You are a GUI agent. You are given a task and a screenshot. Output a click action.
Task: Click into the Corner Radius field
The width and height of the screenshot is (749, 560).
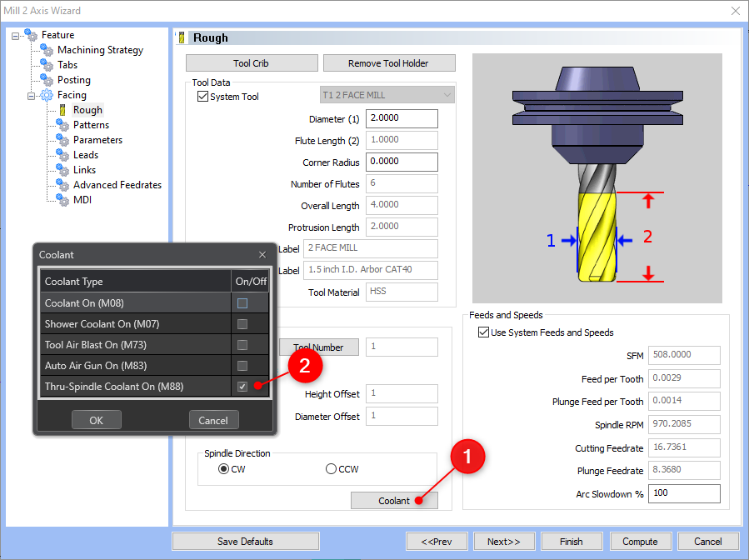pyautogui.click(x=402, y=162)
